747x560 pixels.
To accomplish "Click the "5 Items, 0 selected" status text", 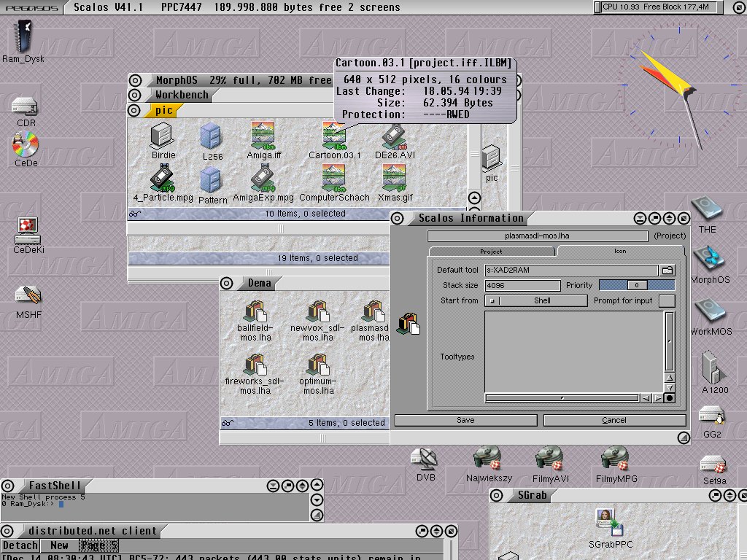I will click(347, 423).
